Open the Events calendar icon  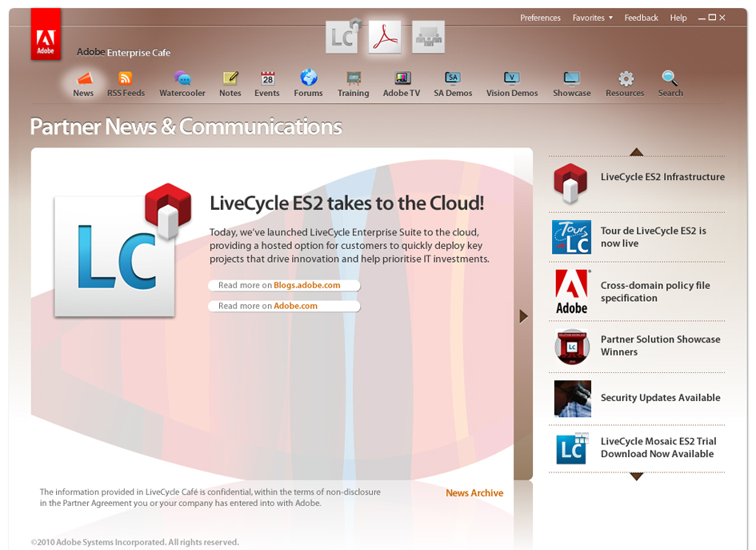tap(267, 78)
